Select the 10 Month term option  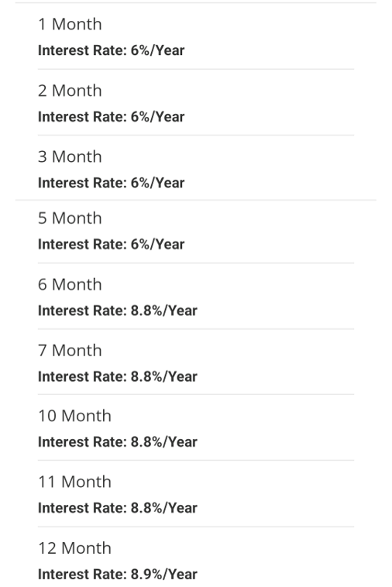[196, 427]
